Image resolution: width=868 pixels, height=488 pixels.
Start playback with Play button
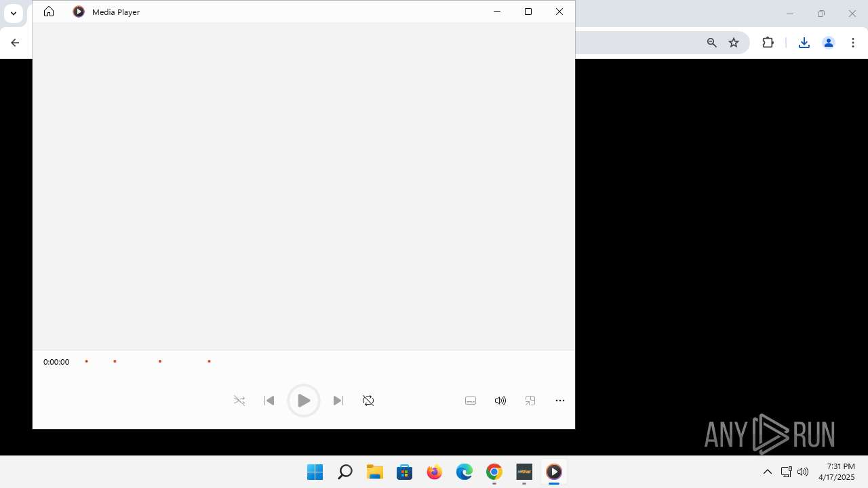click(x=303, y=401)
